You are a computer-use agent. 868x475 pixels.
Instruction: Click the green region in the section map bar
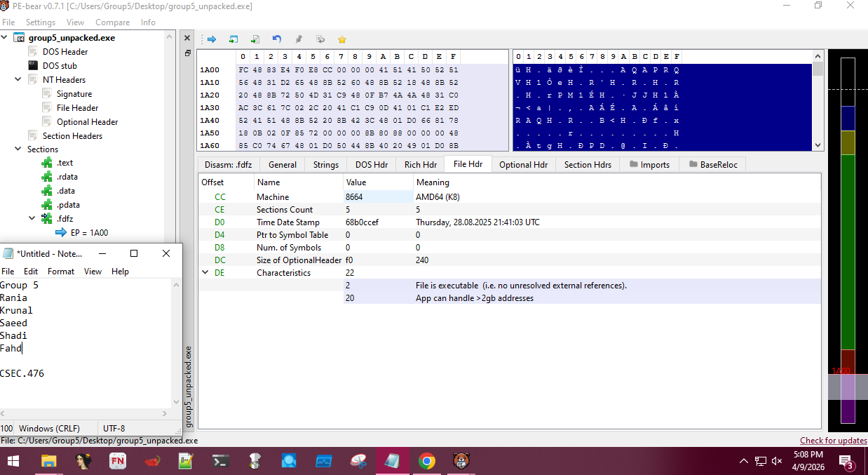tap(848, 253)
